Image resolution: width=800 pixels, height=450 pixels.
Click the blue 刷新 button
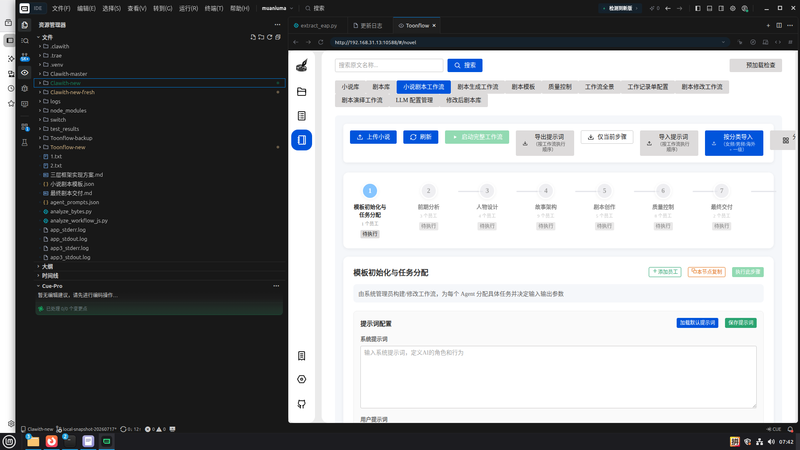[420, 137]
